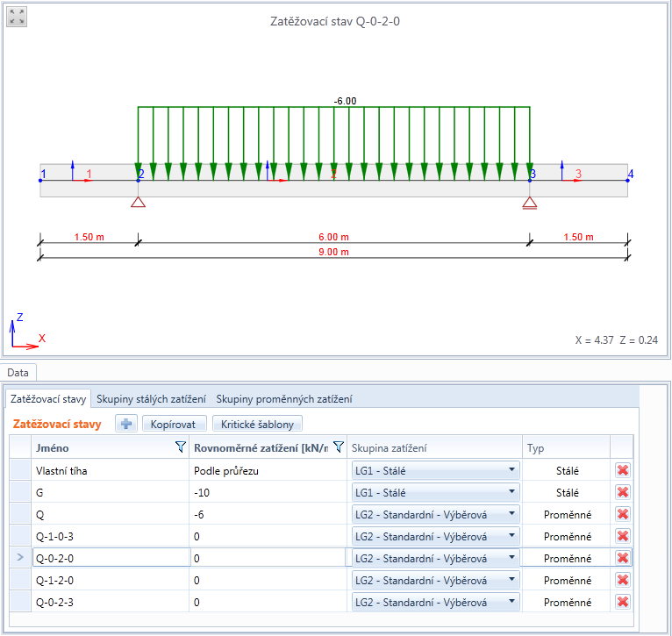672x636 pixels.
Task: Click the Q-1-0-3 name cell
Action: click(x=111, y=536)
